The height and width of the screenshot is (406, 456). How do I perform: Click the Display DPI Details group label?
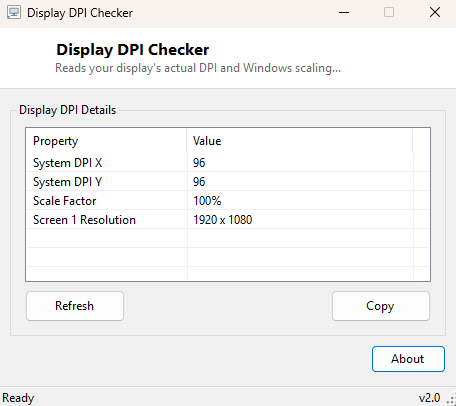[x=67, y=110]
